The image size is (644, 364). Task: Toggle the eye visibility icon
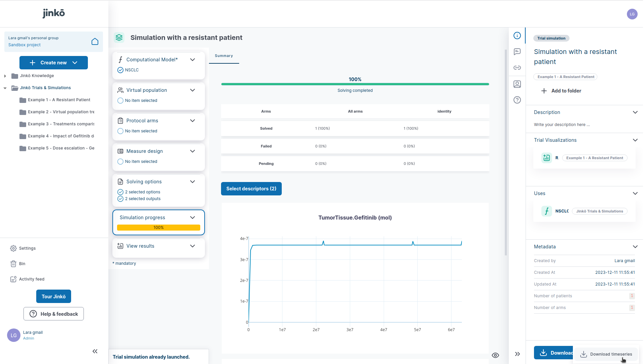[495, 355]
